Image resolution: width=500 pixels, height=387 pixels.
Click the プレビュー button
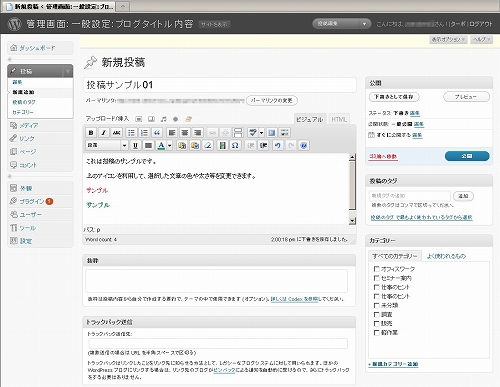[x=466, y=97]
